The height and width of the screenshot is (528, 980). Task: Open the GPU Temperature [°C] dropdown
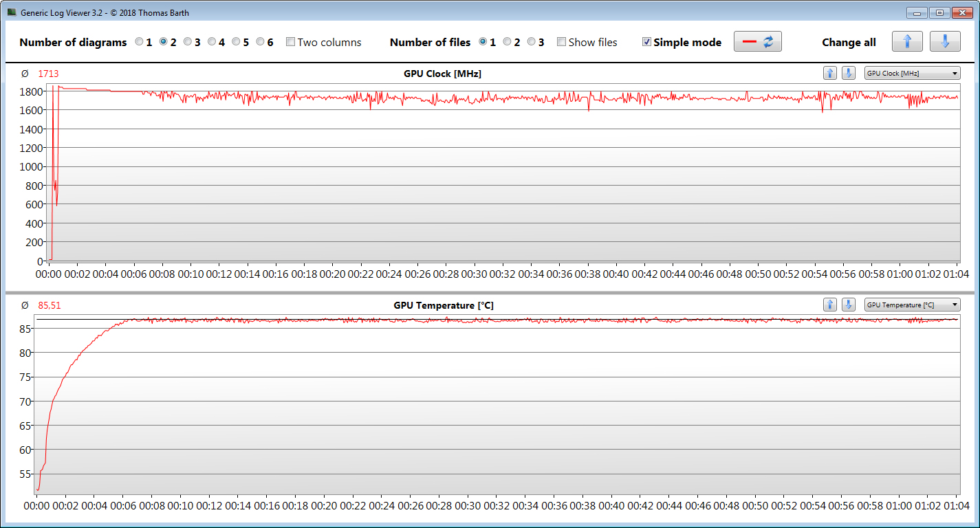pyautogui.click(x=912, y=305)
